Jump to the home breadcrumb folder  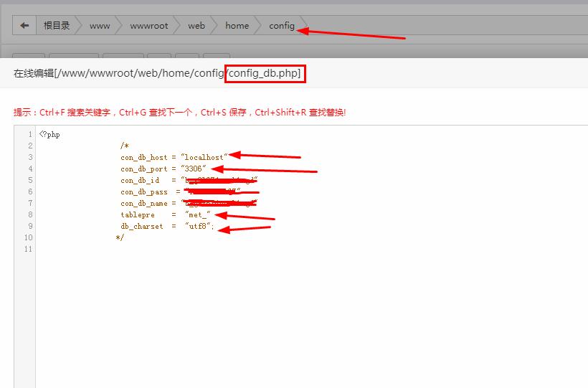(237, 26)
